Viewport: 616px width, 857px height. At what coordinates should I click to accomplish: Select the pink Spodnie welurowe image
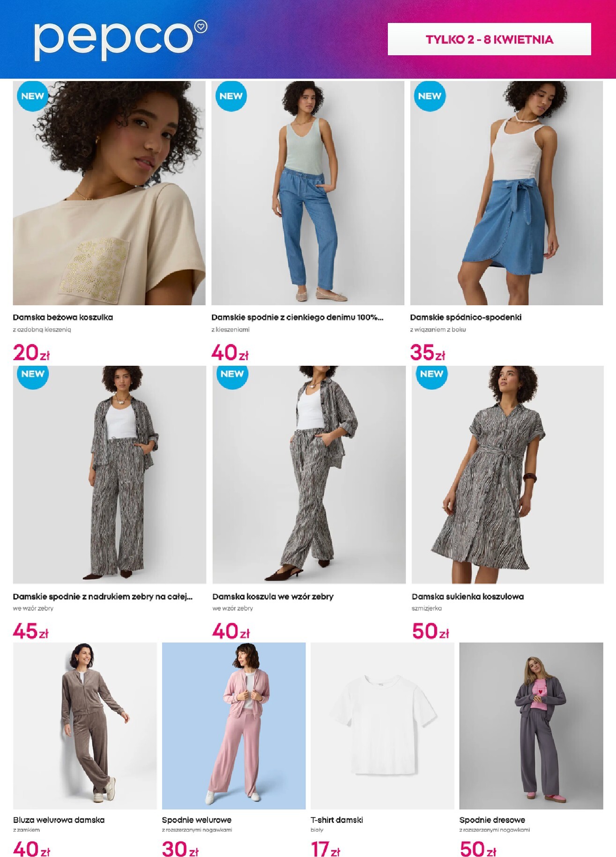pyautogui.click(x=234, y=725)
